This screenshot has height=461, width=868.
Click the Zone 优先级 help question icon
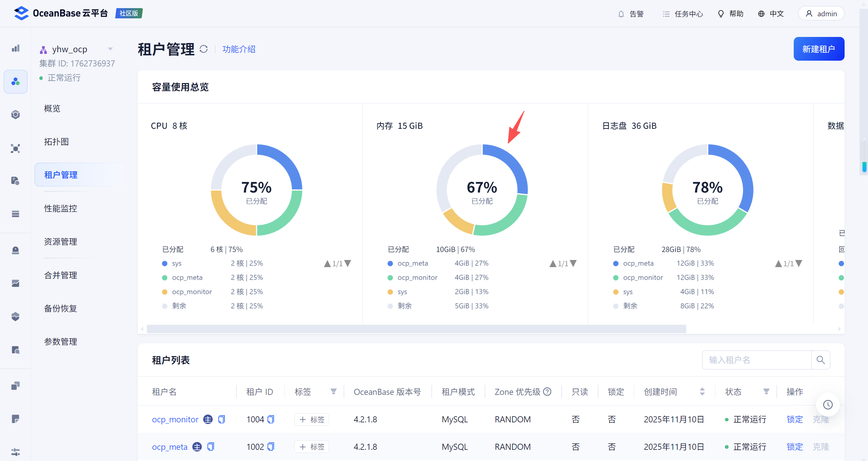547,392
